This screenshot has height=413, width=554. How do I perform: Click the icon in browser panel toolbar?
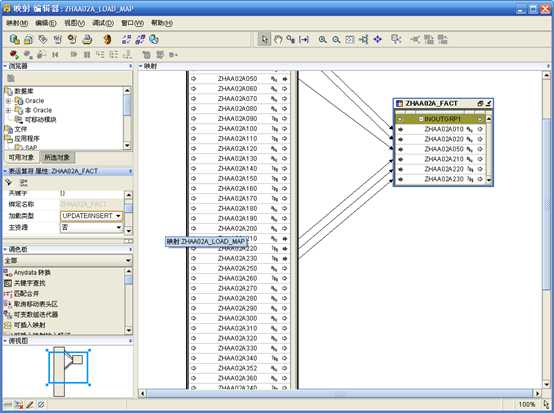[x=11, y=78]
